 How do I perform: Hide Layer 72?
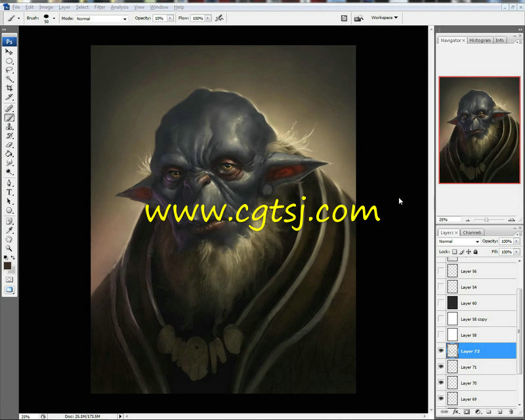(441, 350)
